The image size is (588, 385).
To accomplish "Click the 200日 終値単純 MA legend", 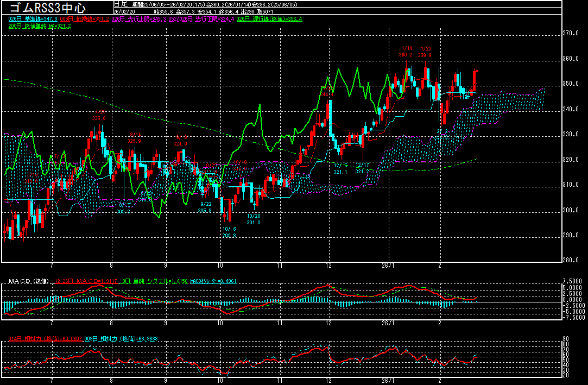I will pos(31,26).
